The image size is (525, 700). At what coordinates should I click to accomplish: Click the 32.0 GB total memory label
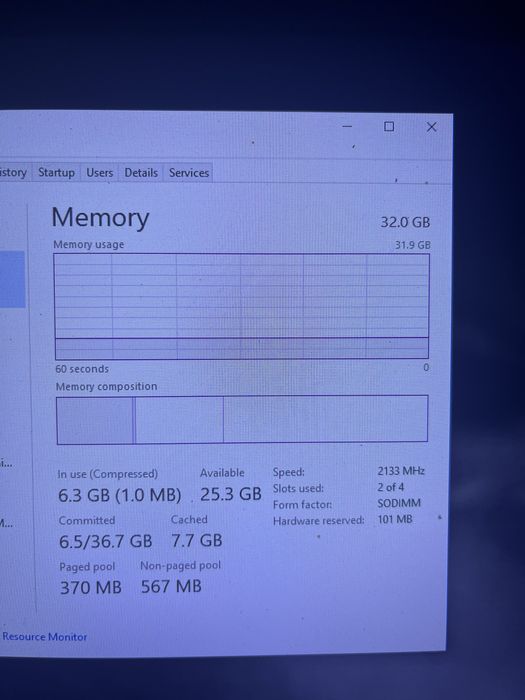pos(405,222)
